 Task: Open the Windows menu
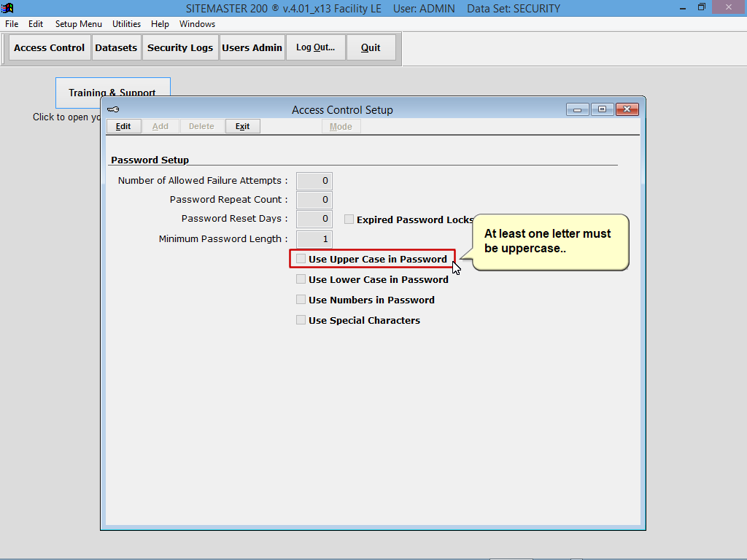coord(197,24)
